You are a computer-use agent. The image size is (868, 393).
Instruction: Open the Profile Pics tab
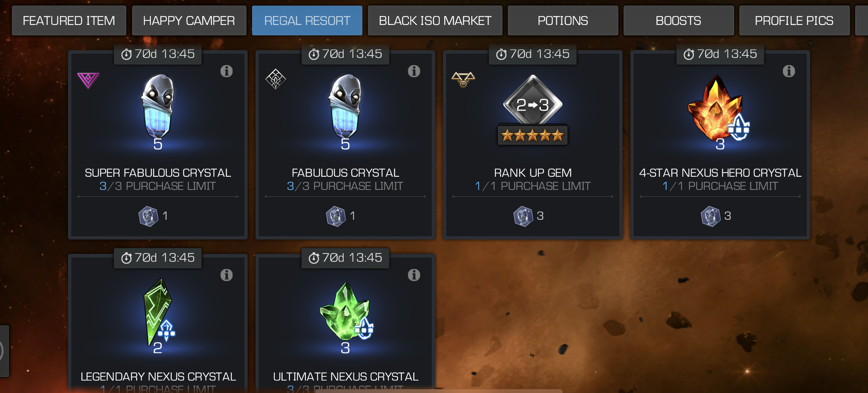pos(794,20)
